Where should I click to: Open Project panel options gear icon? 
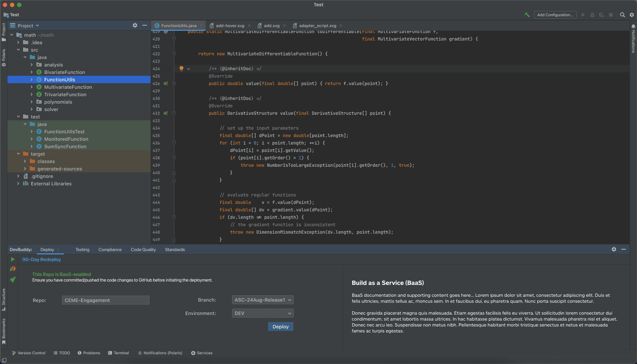[135, 25]
